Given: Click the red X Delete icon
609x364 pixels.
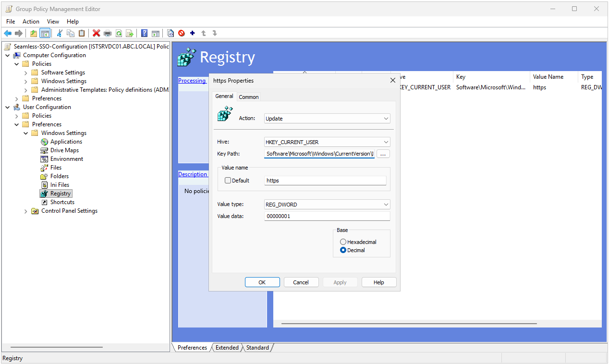Looking at the screenshot, I should coord(97,33).
